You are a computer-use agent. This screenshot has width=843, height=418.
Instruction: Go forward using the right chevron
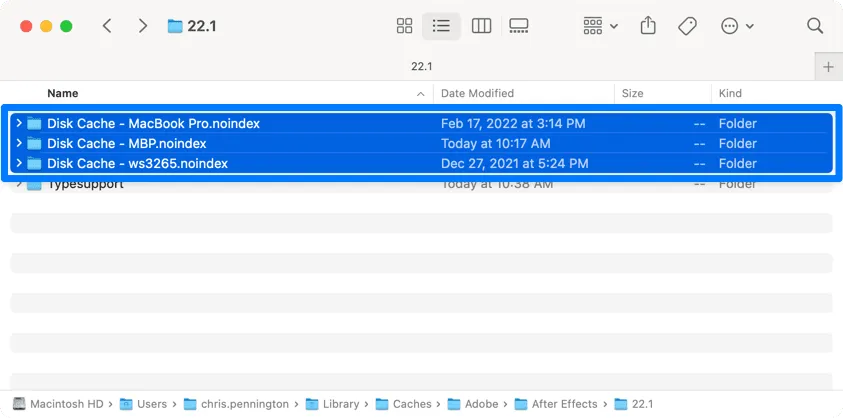pos(142,26)
